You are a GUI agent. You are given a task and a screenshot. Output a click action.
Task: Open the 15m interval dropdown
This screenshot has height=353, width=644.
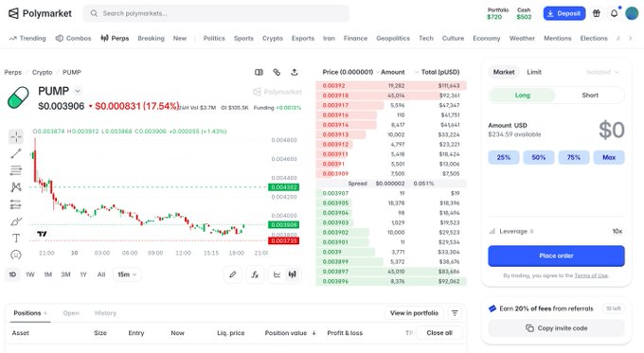pyautogui.click(x=127, y=274)
